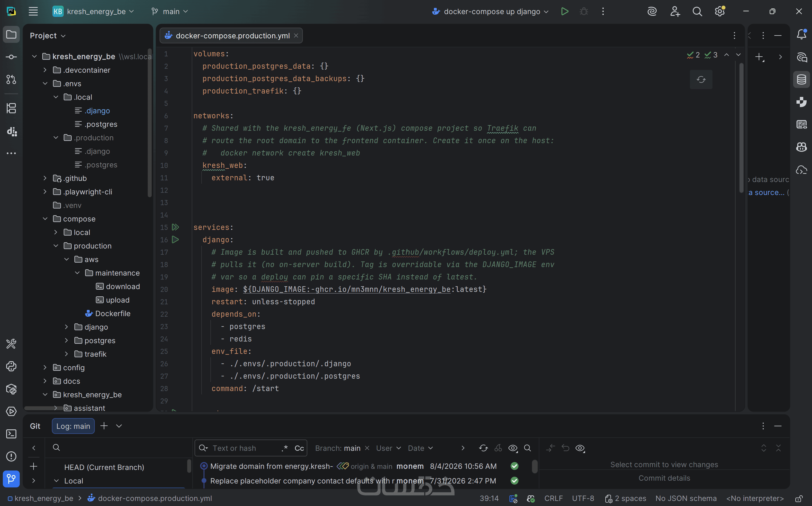Open the Problems tool window
The image size is (812, 506).
click(x=11, y=456)
